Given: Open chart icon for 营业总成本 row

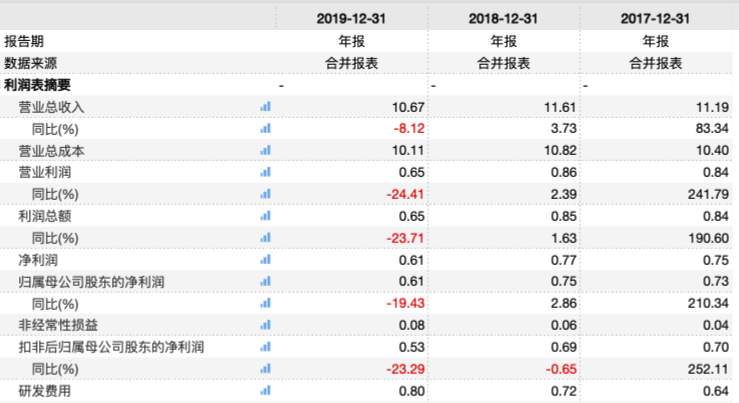Looking at the screenshot, I should (265, 151).
